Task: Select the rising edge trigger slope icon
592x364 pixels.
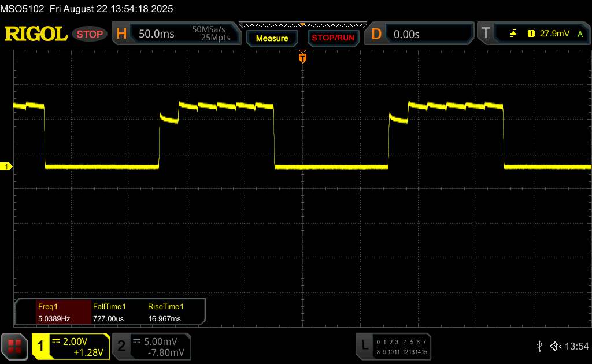Action: point(513,34)
